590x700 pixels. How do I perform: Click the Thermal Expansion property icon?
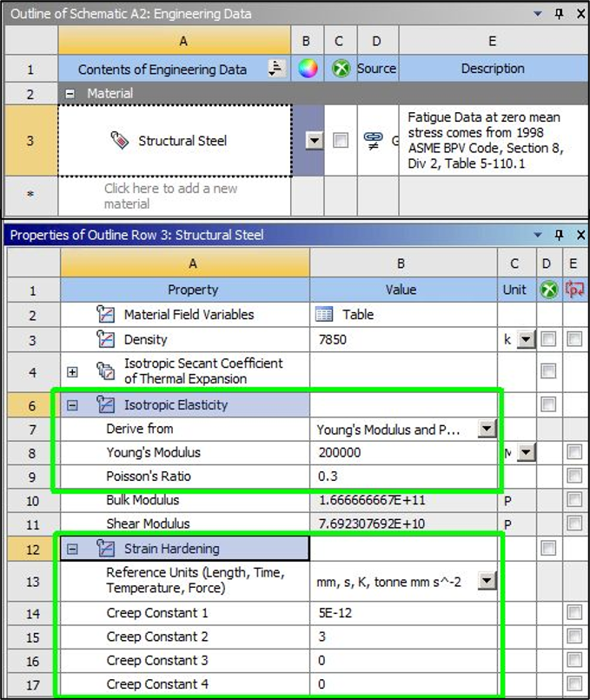click(106, 371)
